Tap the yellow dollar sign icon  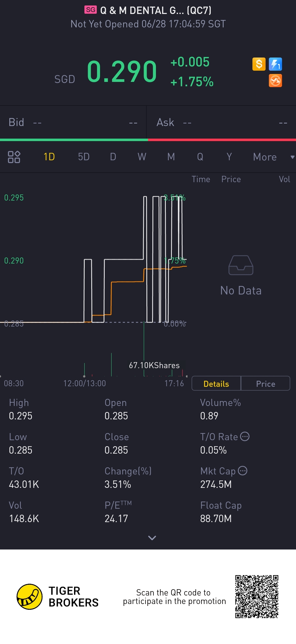(259, 64)
